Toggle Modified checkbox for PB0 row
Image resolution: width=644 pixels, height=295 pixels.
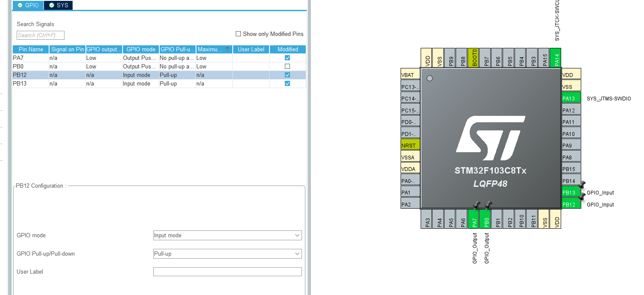[287, 66]
